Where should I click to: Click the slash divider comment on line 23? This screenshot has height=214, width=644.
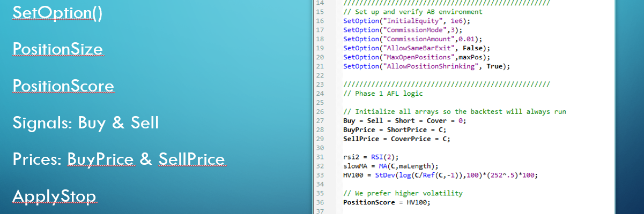point(446,85)
